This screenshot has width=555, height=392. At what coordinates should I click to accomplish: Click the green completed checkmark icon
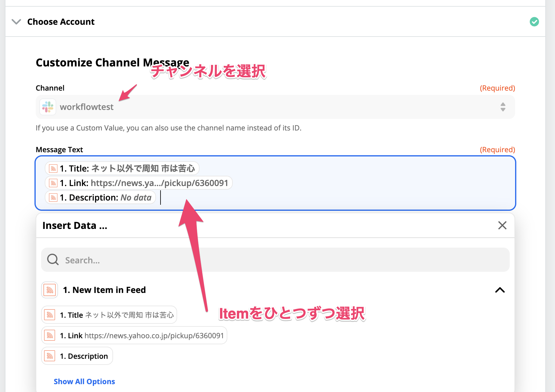point(534,22)
